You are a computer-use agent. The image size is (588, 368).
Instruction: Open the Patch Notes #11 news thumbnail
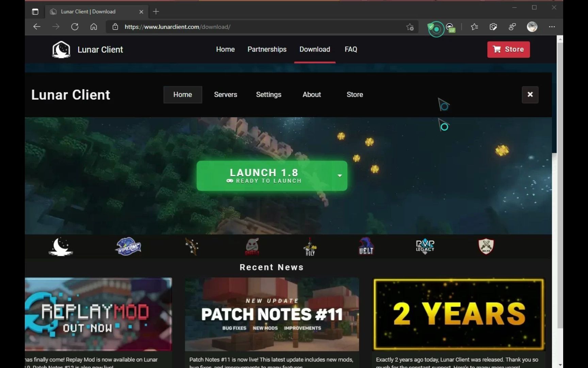tap(272, 314)
